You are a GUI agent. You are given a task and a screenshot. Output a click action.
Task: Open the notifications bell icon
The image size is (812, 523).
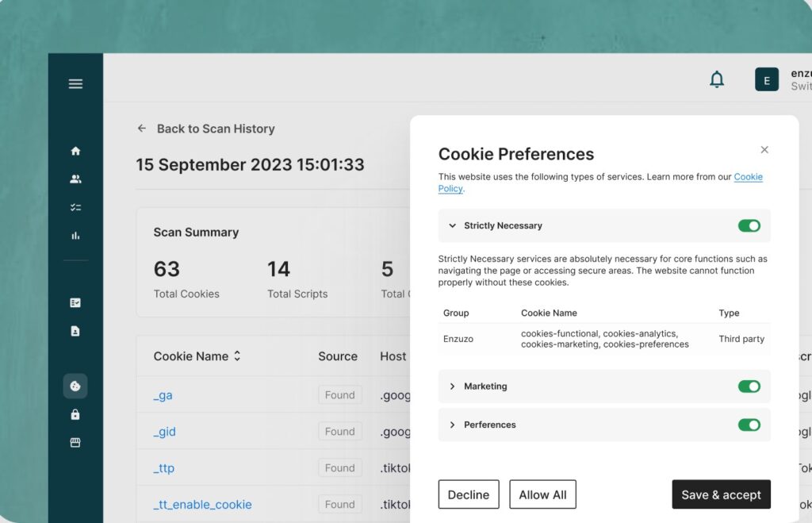[x=717, y=79]
